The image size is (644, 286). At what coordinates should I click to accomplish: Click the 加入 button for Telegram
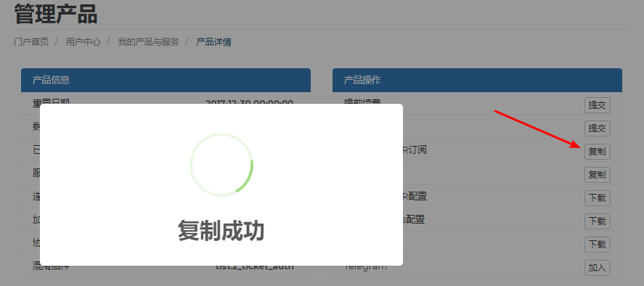(598, 268)
